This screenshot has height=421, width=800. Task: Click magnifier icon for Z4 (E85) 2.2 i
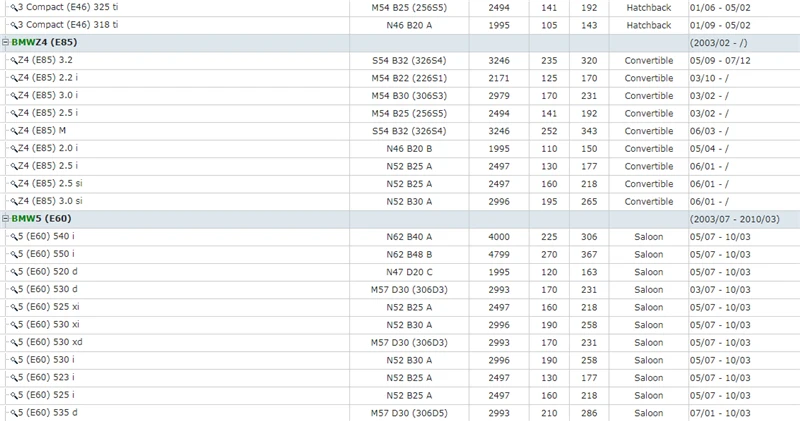pos(14,79)
